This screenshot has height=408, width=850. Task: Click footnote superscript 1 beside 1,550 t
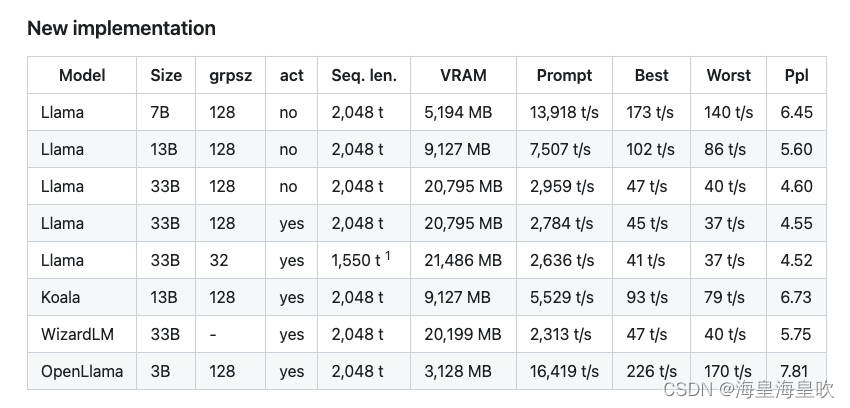388,255
